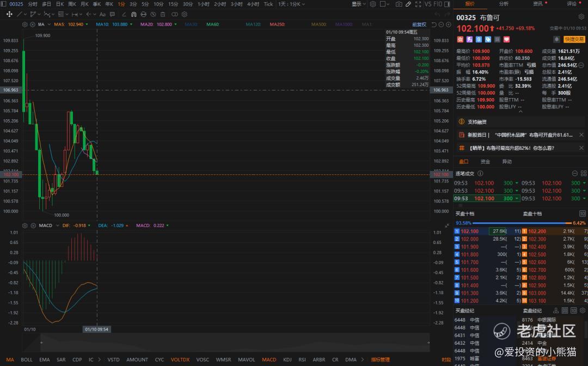
Task: Open the 分析 tab in right panel
Action: tap(504, 4)
